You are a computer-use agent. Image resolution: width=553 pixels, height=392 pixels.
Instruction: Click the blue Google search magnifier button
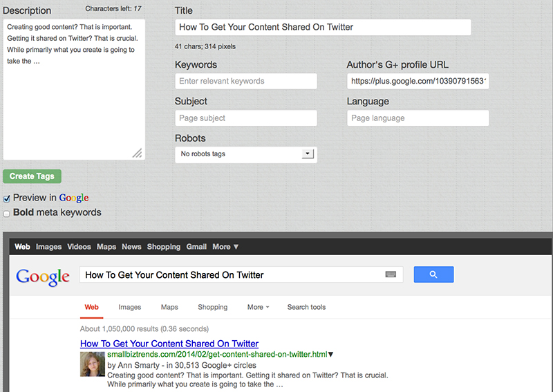433,274
